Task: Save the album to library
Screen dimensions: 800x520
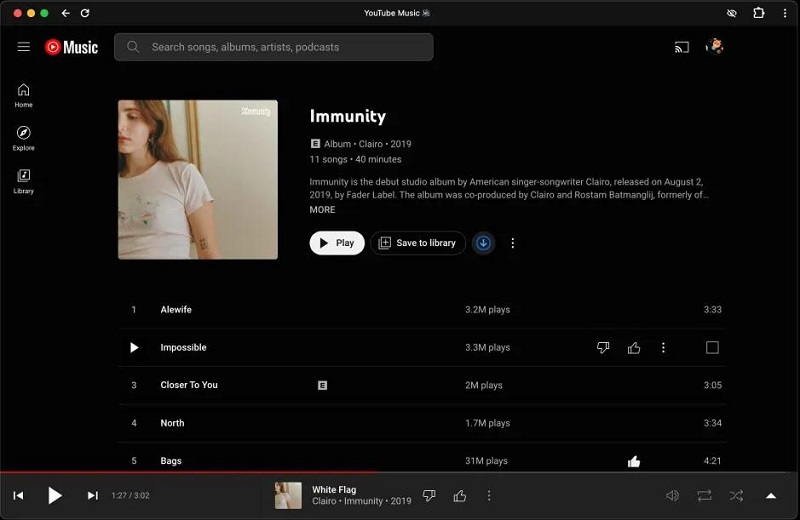Action: [418, 243]
